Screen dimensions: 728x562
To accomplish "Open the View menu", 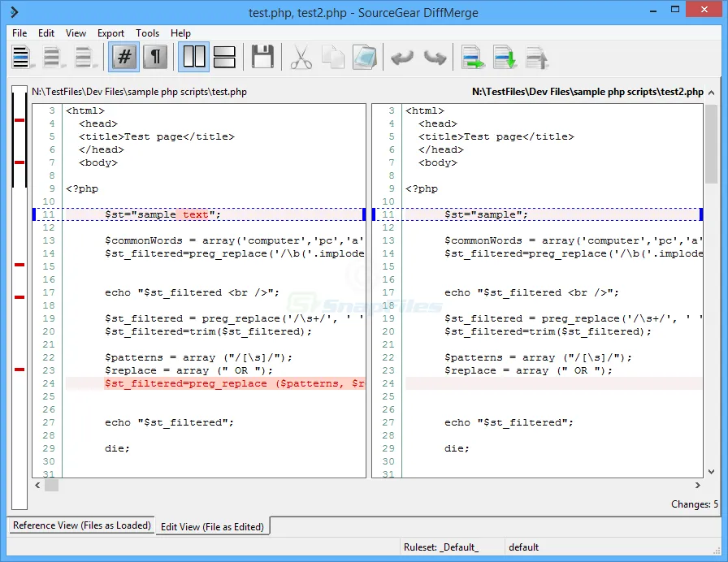I will pos(76,33).
